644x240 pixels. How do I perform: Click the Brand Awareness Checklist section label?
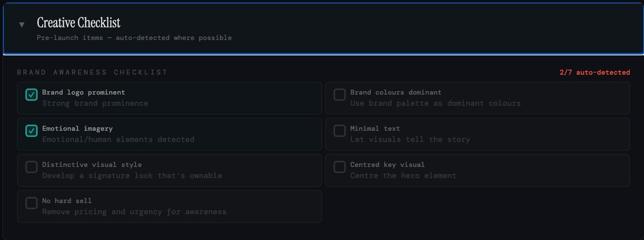coord(92,72)
